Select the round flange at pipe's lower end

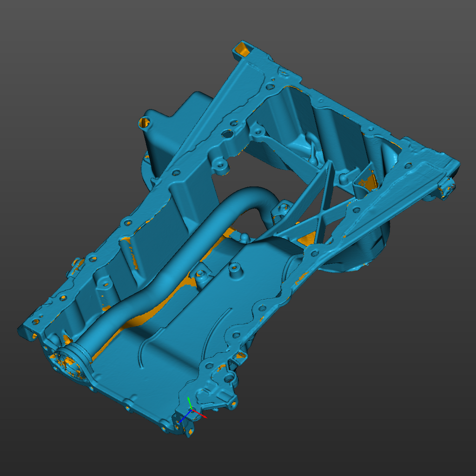73,363
